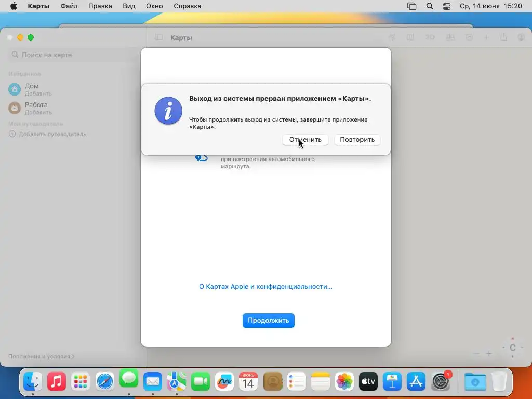The height and width of the screenshot is (399, 532).
Task: Open the Справка menu
Action: pos(187,6)
